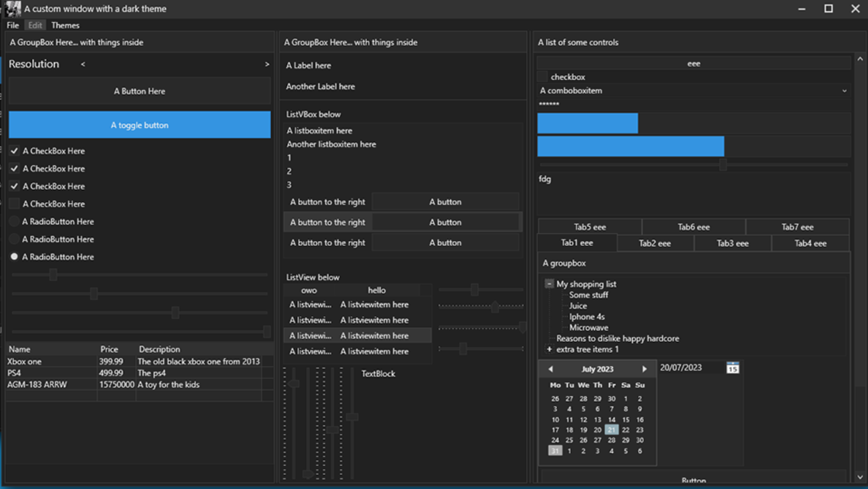This screenshot has height=489, width=868.
Task: Open the A comboboxitem dropdown
Action: tap(844, 91)
